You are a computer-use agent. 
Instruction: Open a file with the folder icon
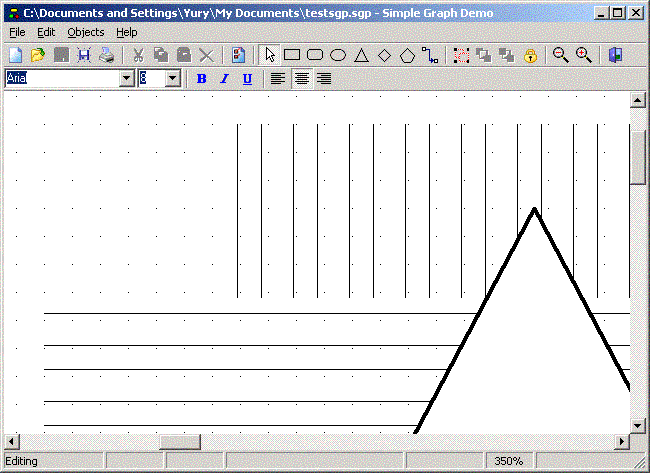click(x=38, y=56)
